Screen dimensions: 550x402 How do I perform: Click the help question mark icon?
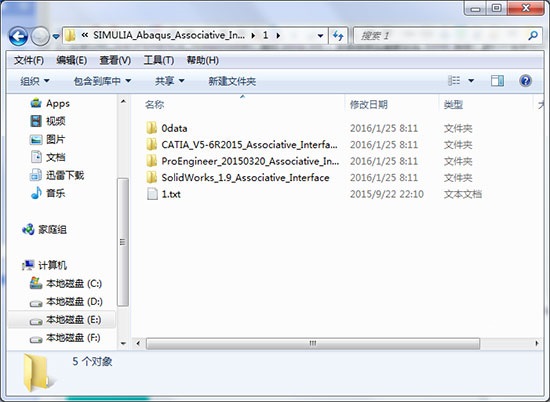[525, 81]
